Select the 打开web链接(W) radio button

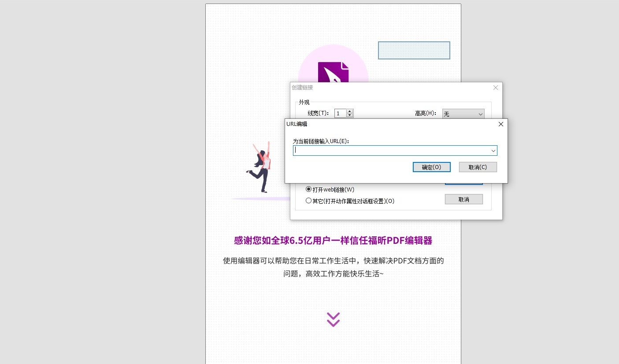[x=308, y=189]
